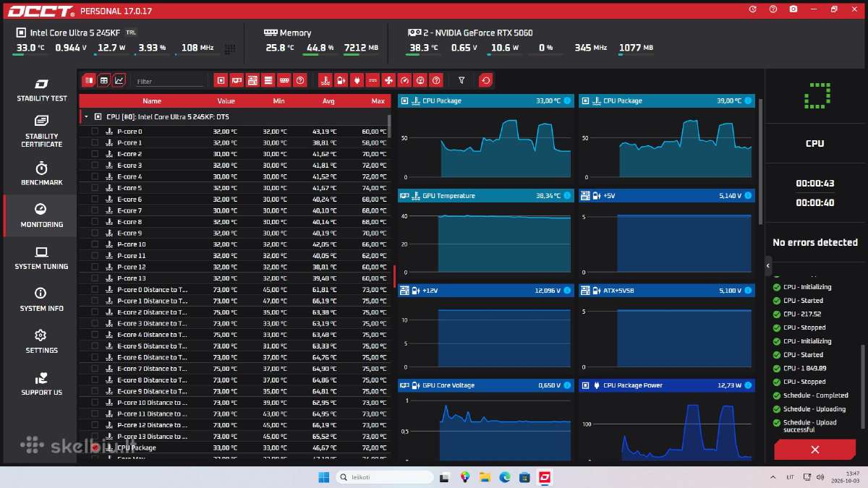Sort the table by Name column
This screenshot has width=868, height=488.
point(152,101)
